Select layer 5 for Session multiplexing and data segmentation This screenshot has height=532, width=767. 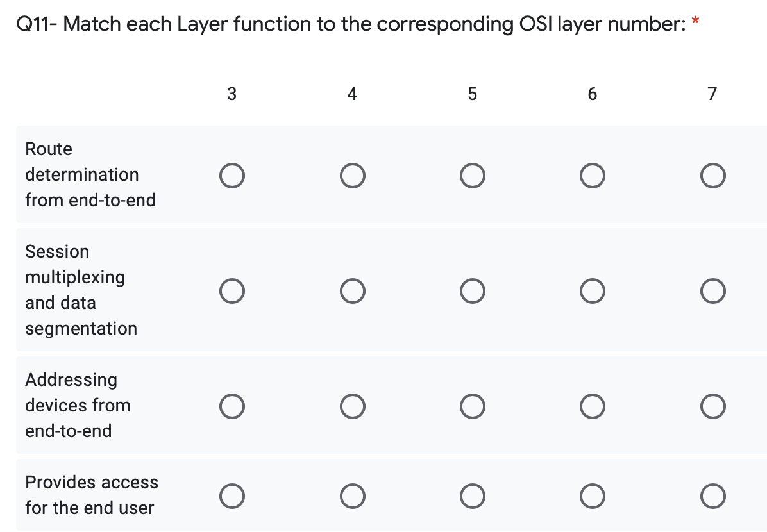point(472,290)
